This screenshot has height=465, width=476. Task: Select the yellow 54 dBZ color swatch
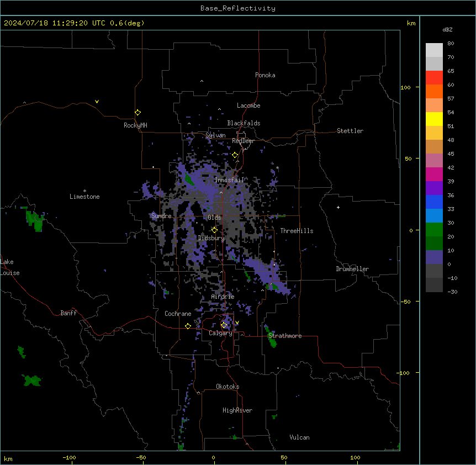click(x=434, y=119)
